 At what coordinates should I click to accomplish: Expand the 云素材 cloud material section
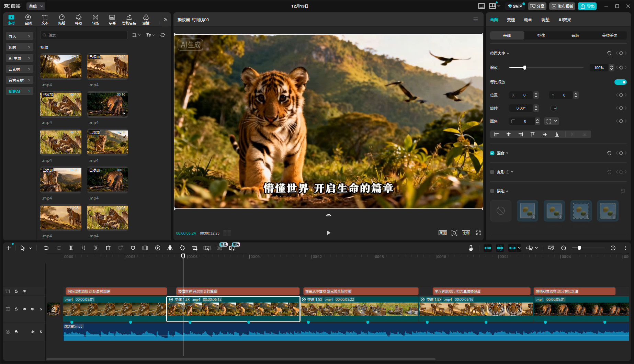(x=19, y=69)
